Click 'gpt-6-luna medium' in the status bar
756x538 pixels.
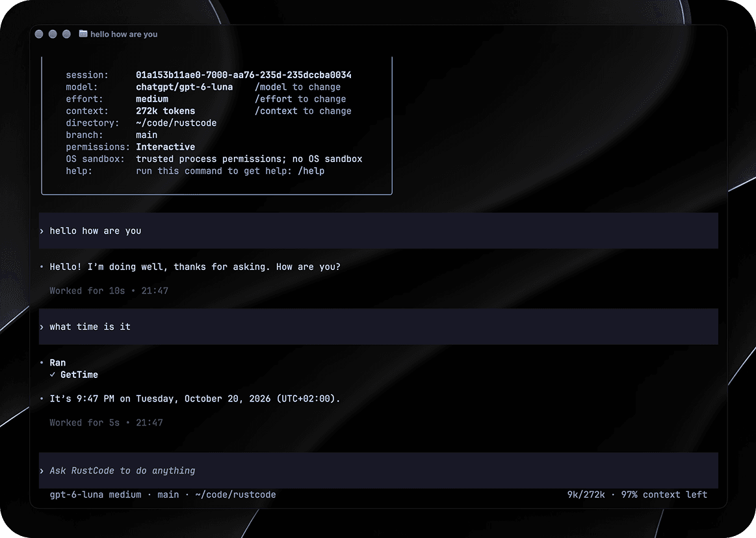(96, 494)
